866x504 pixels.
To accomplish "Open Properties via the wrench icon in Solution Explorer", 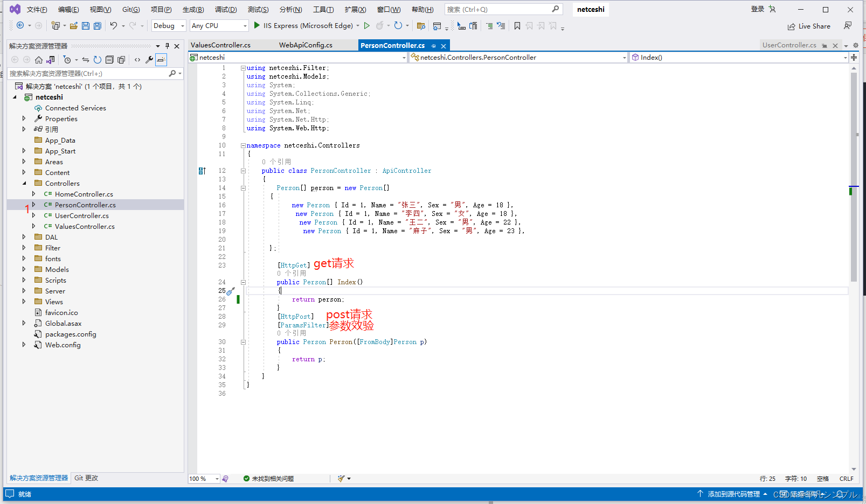I will point(149,60).
